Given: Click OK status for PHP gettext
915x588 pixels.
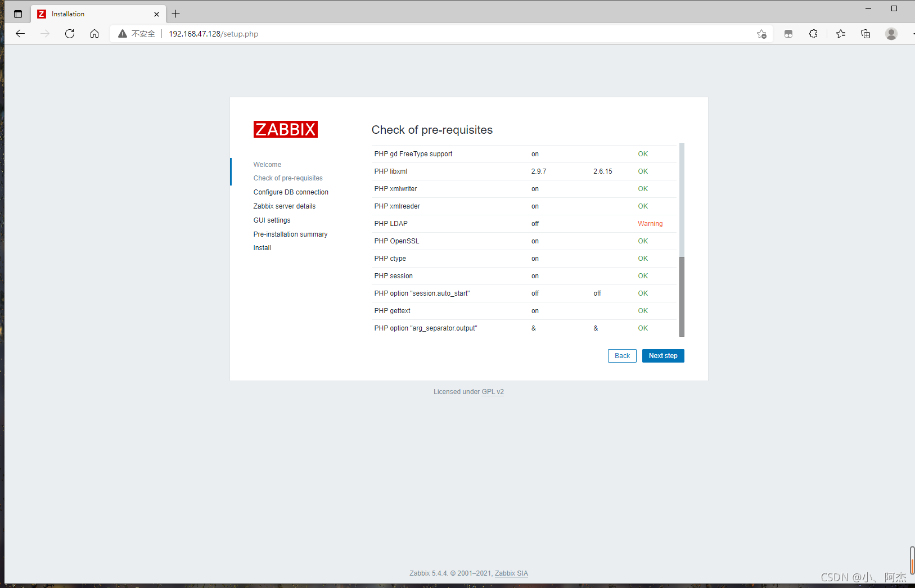Looking at the screenshot, I should [643, 311].
